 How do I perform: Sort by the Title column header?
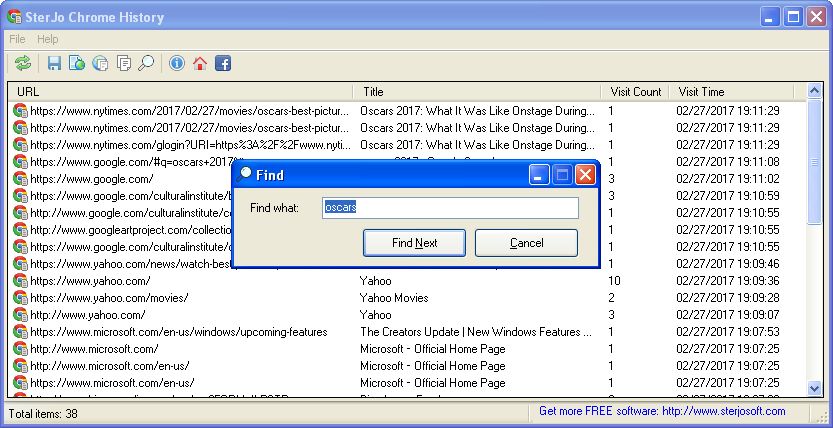click(x=477, y=92)
